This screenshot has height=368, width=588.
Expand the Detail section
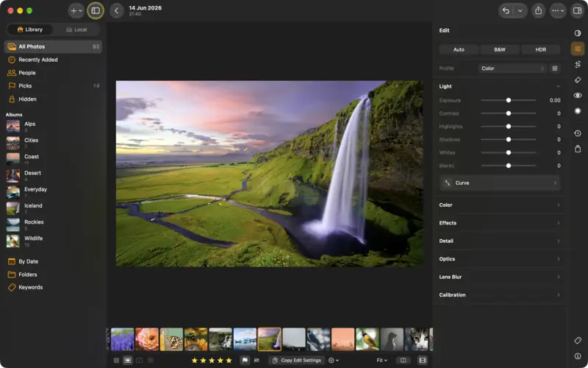click(x=500, y=241)
